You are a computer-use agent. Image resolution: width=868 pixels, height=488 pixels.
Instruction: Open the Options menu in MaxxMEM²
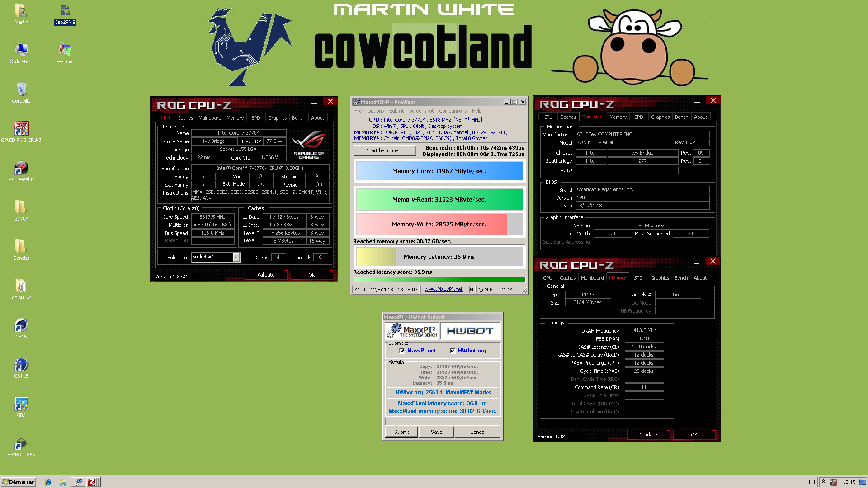(375, 111)
